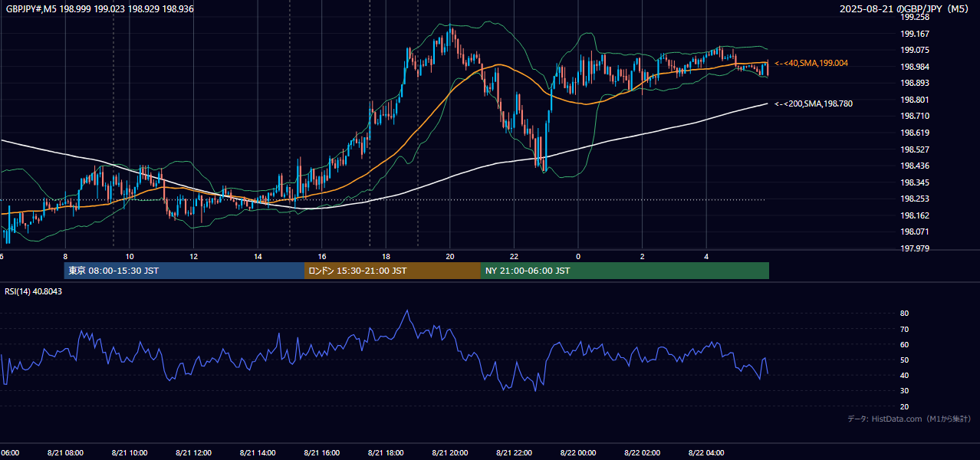
Task: Click the 8/21 12:00 time axis label
Action: click(x=193, y=453)
